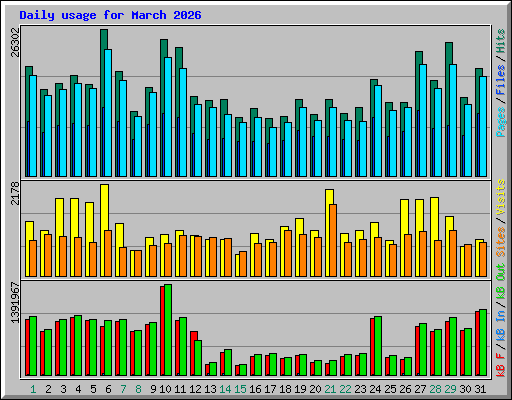The width and height of the screenshot is (512, 400).
Task: Click the orange sites bar for day 15
Action: click(x=243, y=264)
